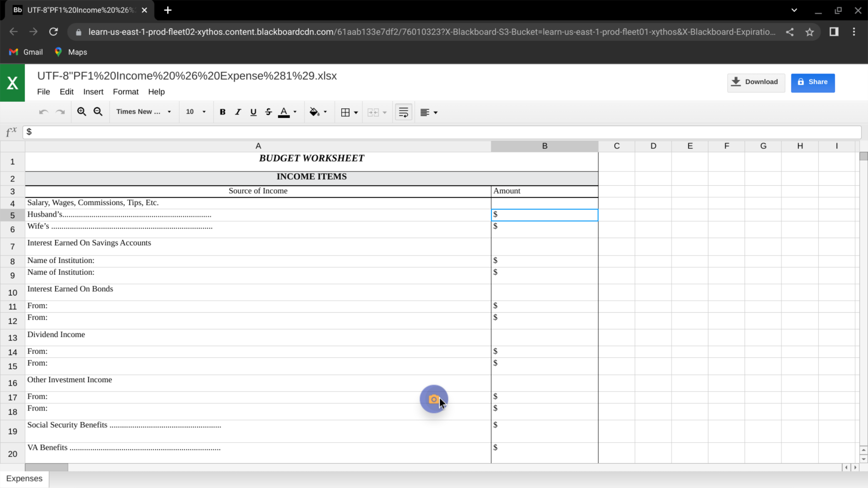Expand the alignment dropdown arrow
Image resolution: width=868 pixels, height=488 pixels.
(436, 113)
